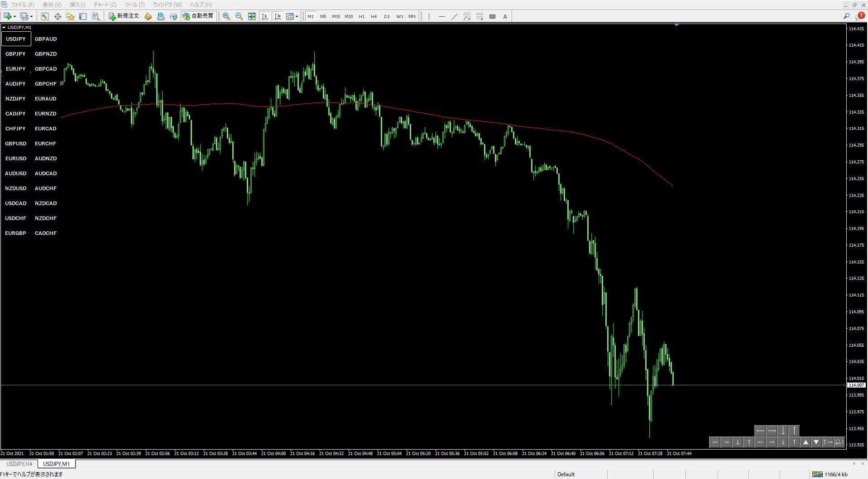Viewport: 868px width, 479px height.
Task: Toggle the Terminal panel icon
Action: pos(83,16)
